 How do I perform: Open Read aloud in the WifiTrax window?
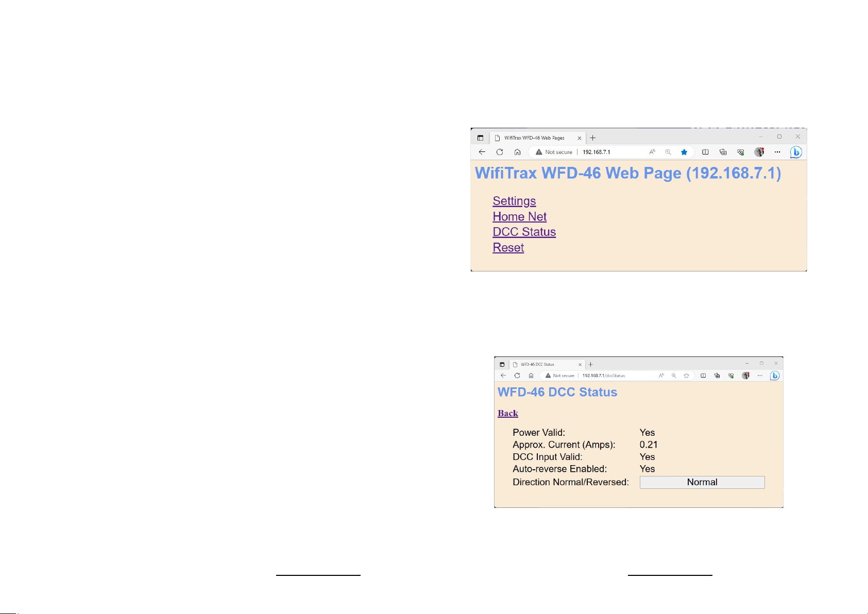pyautogui.click(x=652, y=152)
